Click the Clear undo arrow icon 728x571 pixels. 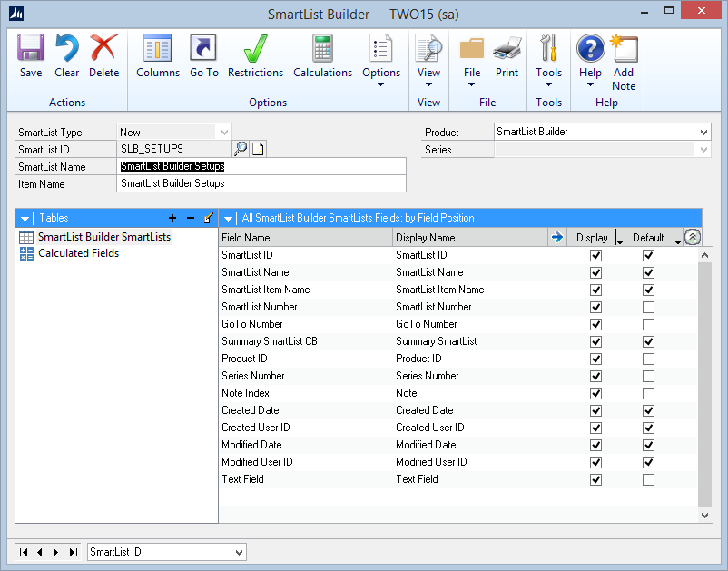67,48
